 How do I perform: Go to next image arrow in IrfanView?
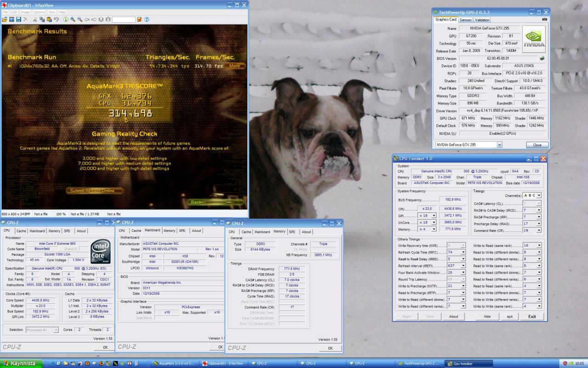(94, 19)
